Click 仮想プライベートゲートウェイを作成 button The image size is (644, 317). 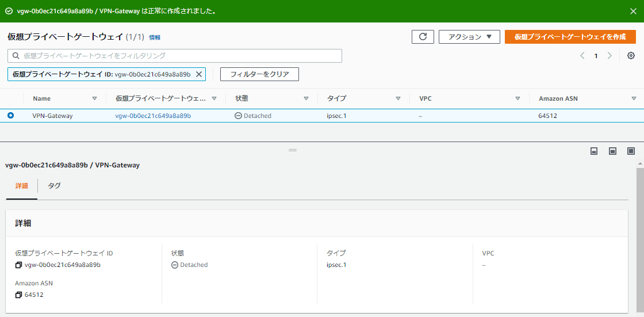[x=570, y=37]
